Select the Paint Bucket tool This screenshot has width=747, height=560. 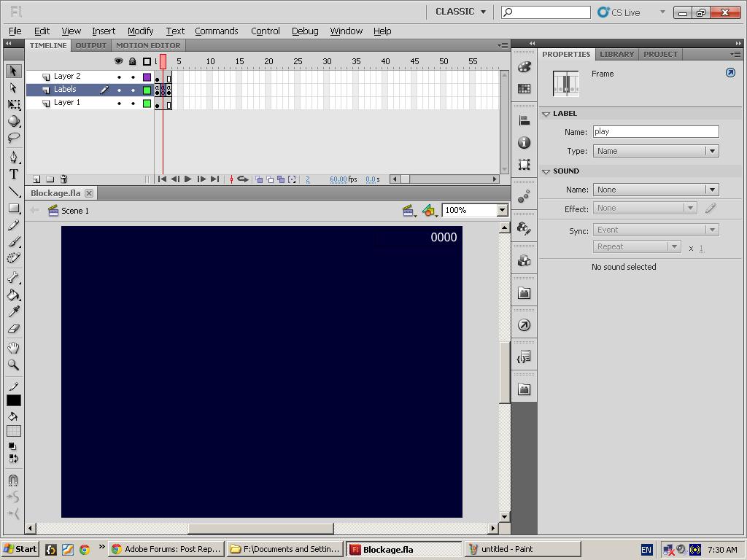(x=13, y=295)
